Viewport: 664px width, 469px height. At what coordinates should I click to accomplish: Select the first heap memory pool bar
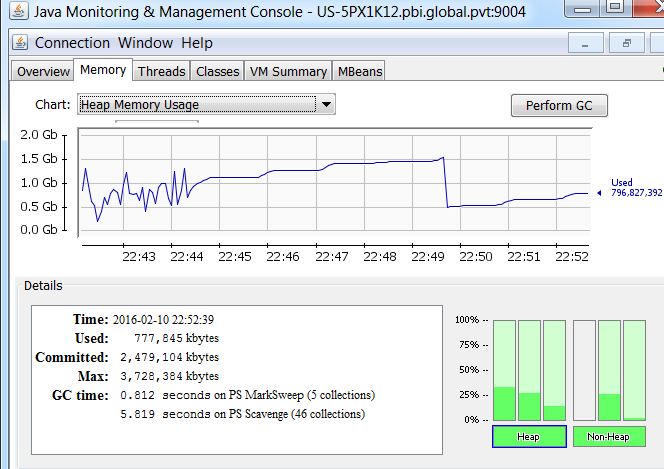point(505,370)
